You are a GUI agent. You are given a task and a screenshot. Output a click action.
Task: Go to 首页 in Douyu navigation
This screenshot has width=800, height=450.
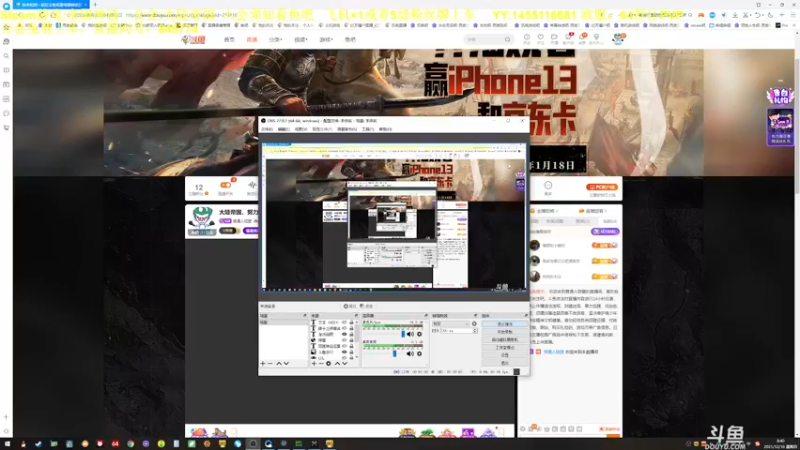coord(229,39)
